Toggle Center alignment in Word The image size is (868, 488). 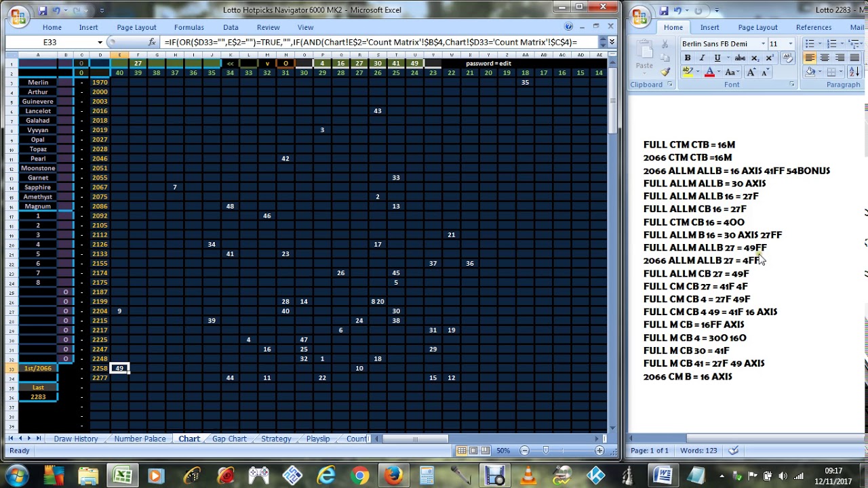click(x=825, y=58)
